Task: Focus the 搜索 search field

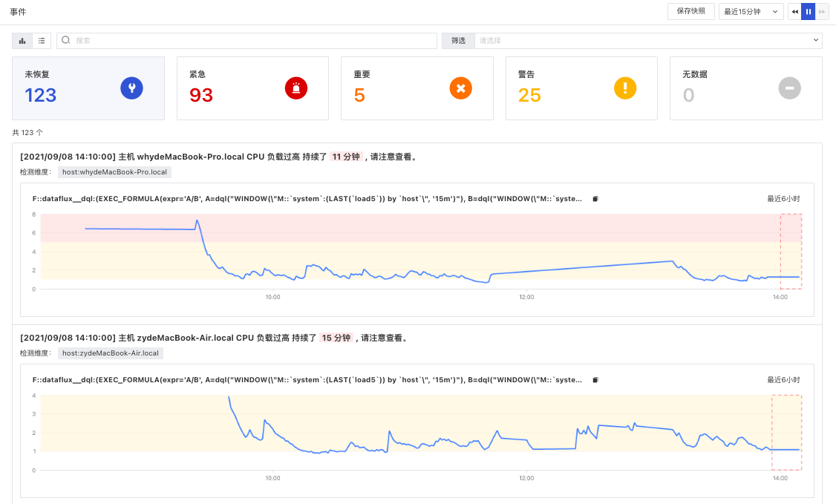Action: (x=246, y=41)
